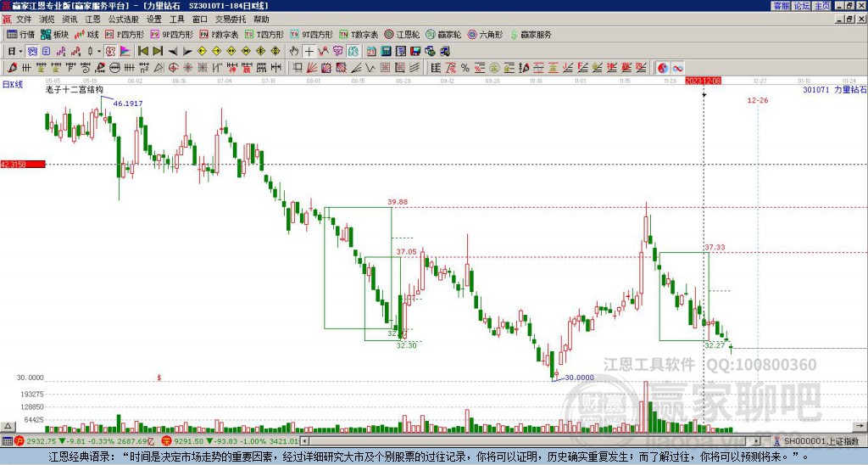The height and width of the screenshot is (465, 868).
Task: Click the 12-26 date marker
Action: 757,100
